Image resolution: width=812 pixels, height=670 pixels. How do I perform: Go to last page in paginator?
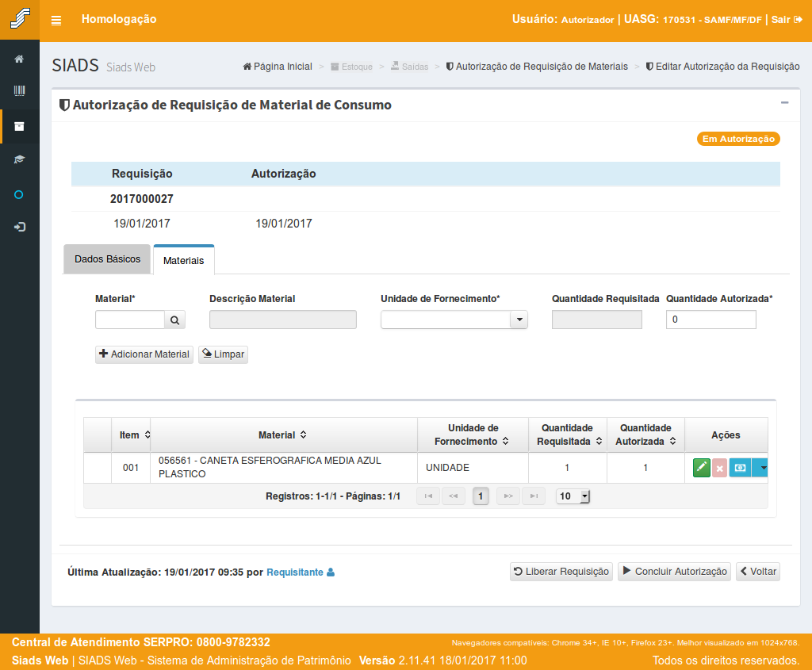(x=534, y=496)
